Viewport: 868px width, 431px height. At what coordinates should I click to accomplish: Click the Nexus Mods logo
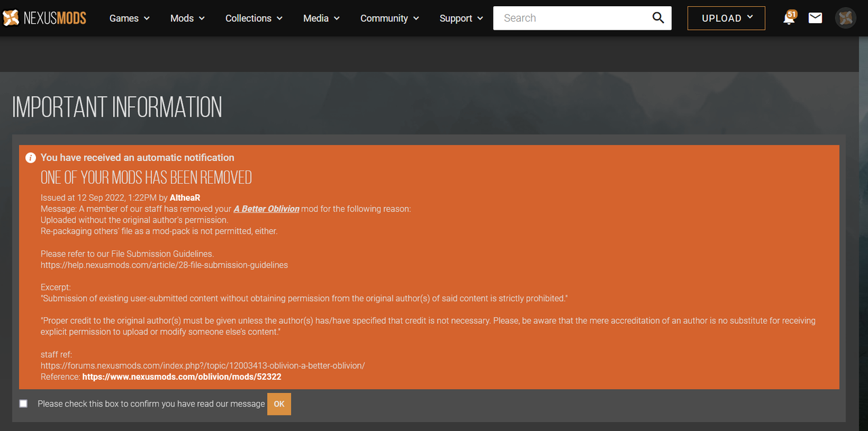tap(44, 18)
